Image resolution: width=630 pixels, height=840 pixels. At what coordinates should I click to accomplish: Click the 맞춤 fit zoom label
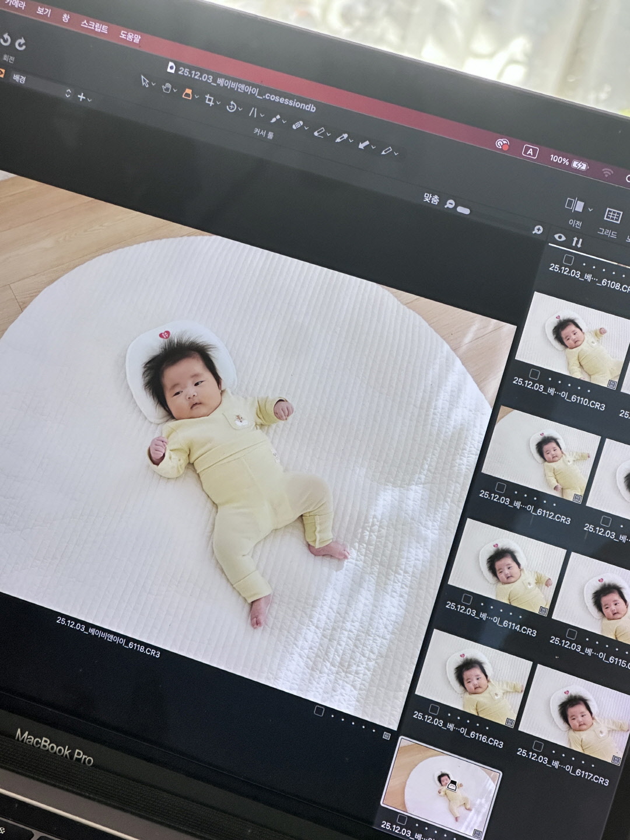tap(430, 199)
